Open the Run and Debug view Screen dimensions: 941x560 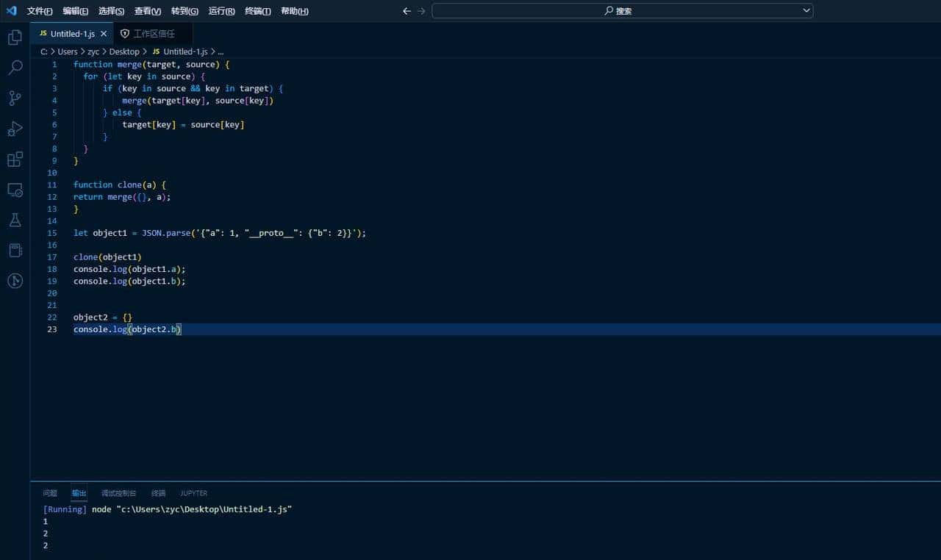15,129
